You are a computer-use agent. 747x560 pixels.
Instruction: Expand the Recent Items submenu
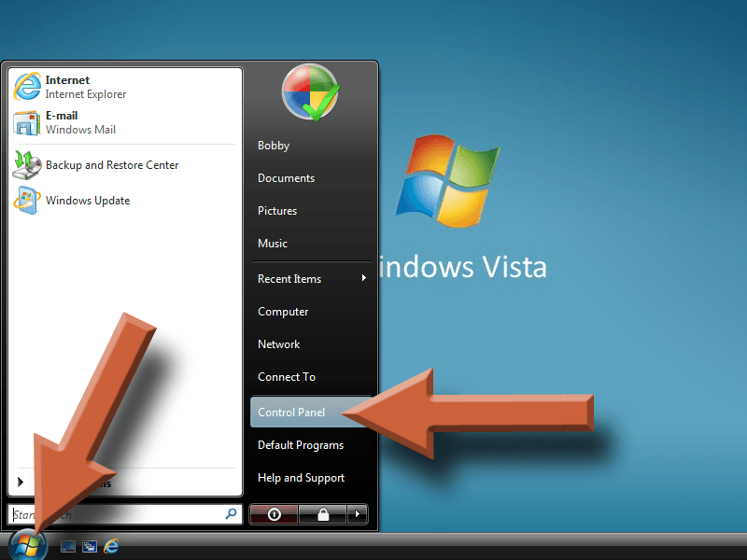289,278
